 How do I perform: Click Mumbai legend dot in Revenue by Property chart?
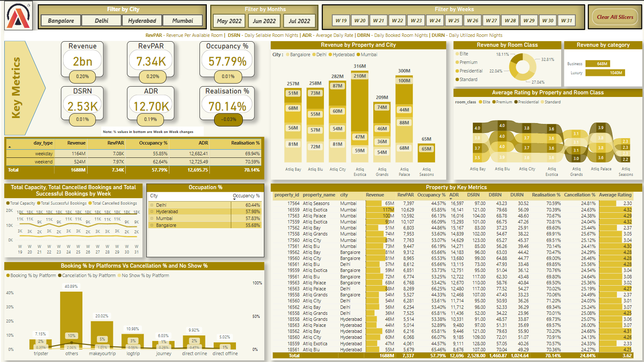(358, 55)
